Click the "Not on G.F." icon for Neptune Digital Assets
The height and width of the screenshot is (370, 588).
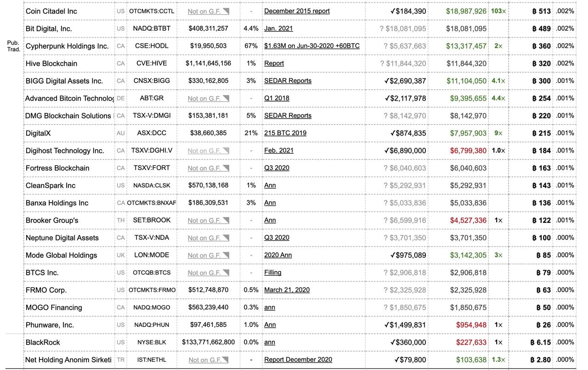225,238
